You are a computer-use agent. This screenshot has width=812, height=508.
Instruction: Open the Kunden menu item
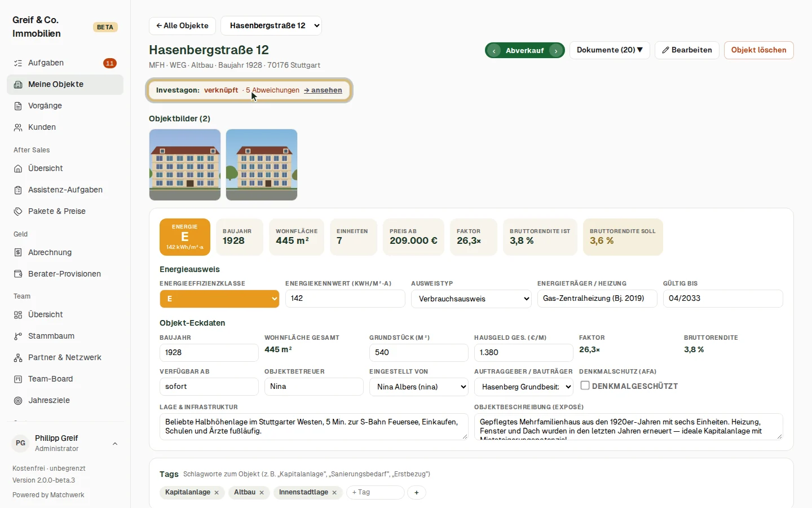point(65,128)
